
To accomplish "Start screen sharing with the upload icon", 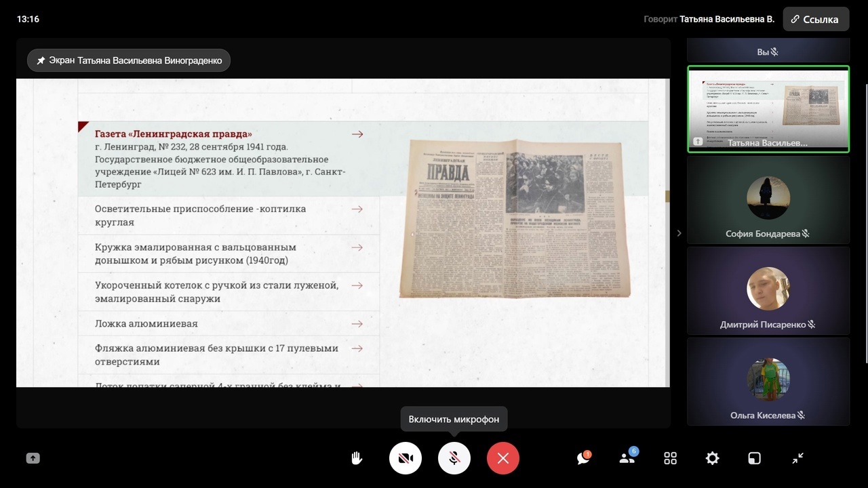I will tap(33, 458).
